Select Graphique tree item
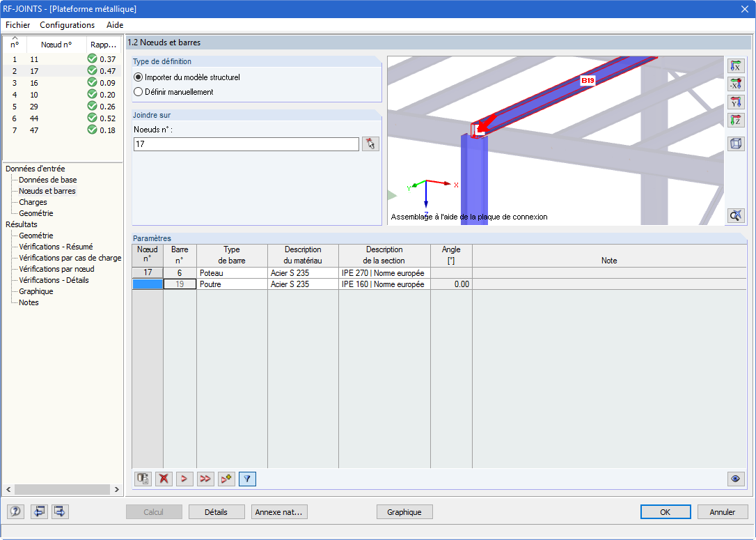 tap(36, 291)
